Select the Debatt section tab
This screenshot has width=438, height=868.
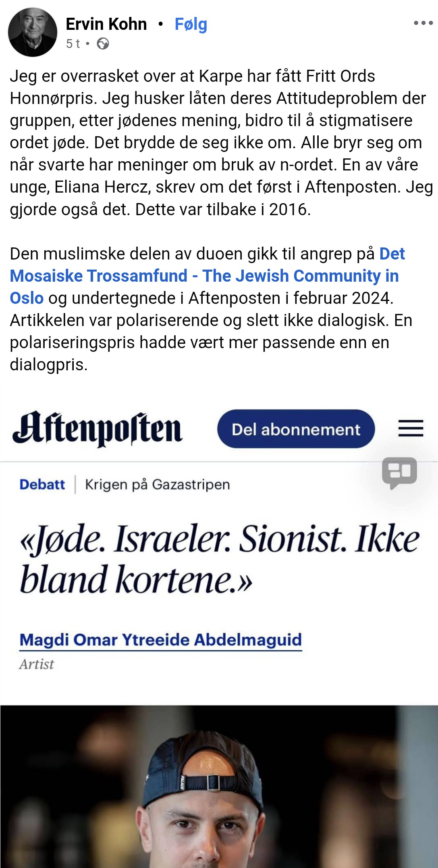42,484
